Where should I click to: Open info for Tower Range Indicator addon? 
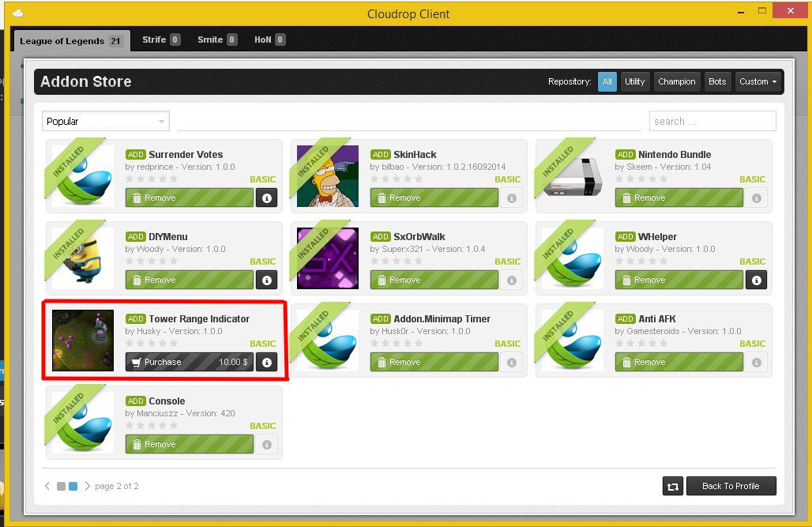point(267,362)
